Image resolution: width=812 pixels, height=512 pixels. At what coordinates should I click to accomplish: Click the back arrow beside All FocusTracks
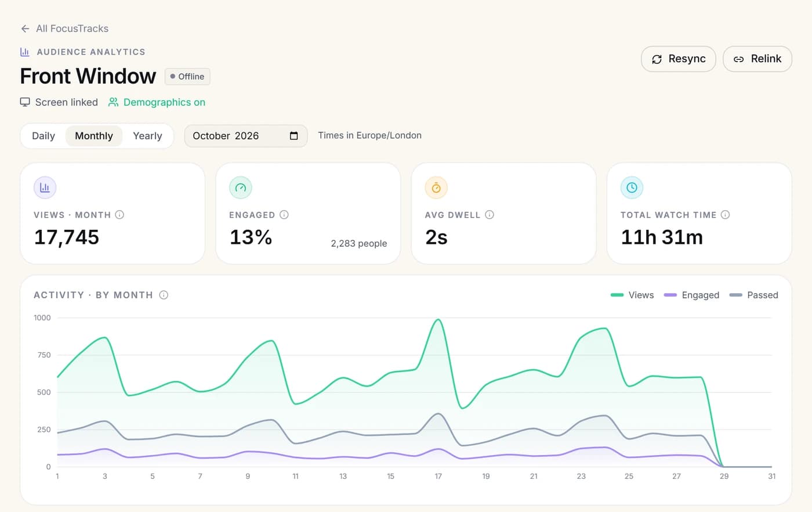click(25, 28)
